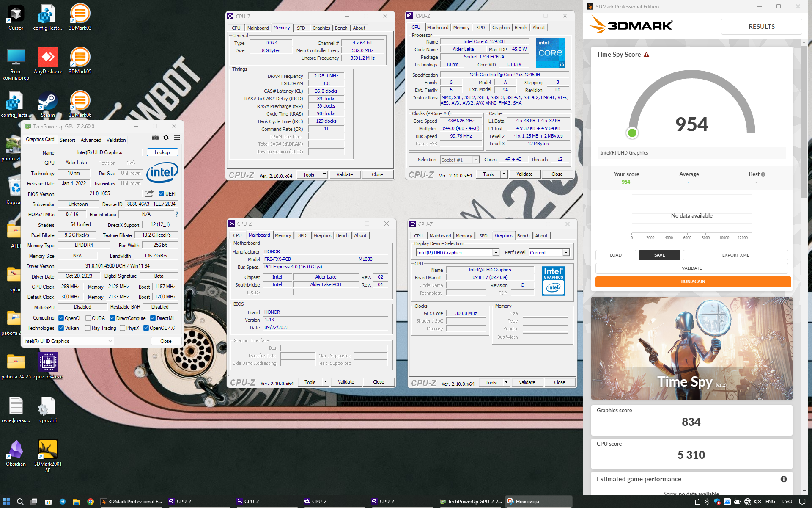Open Steam desktop shortcut
The image size is (812, 508).
point(48,105)
